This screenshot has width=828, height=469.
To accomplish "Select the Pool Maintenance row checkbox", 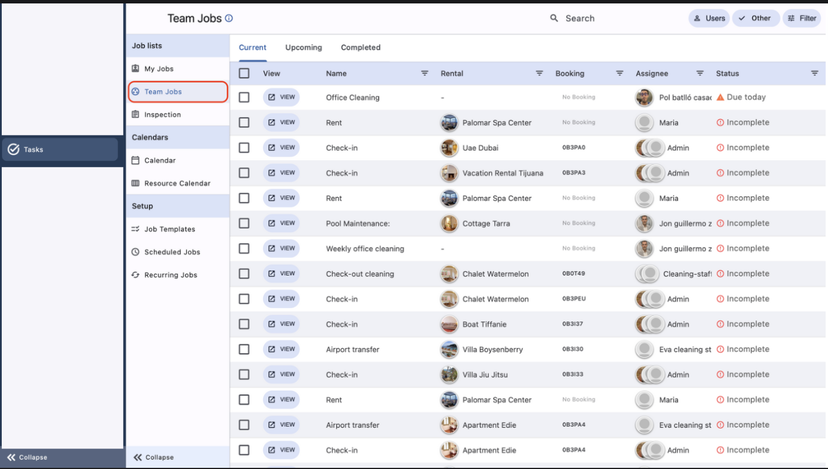I will [x=244, y=223].
